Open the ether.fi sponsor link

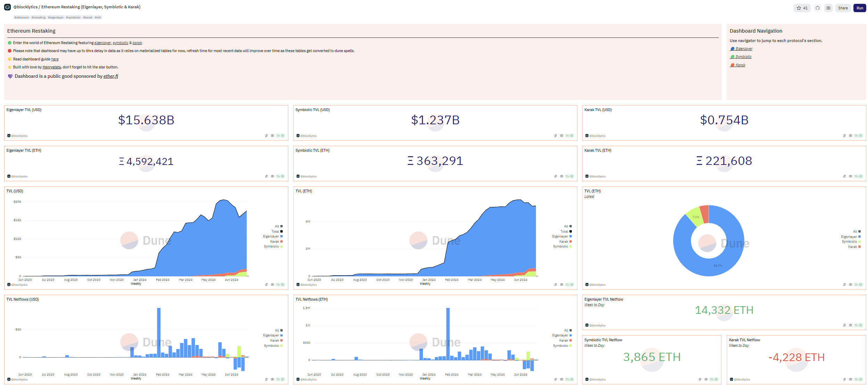click(x=111, y=76)
